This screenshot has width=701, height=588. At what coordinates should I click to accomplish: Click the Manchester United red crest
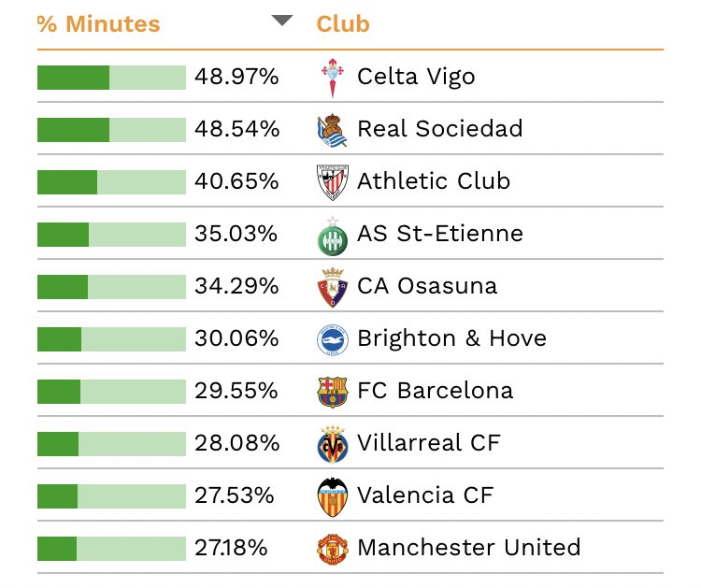tap(332, 549)
